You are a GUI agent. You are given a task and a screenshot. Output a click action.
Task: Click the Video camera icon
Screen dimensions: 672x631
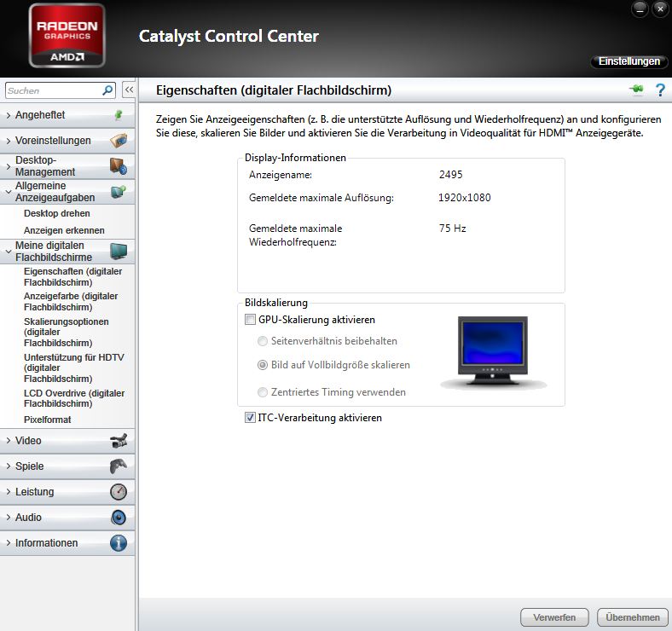click(119, 440)
